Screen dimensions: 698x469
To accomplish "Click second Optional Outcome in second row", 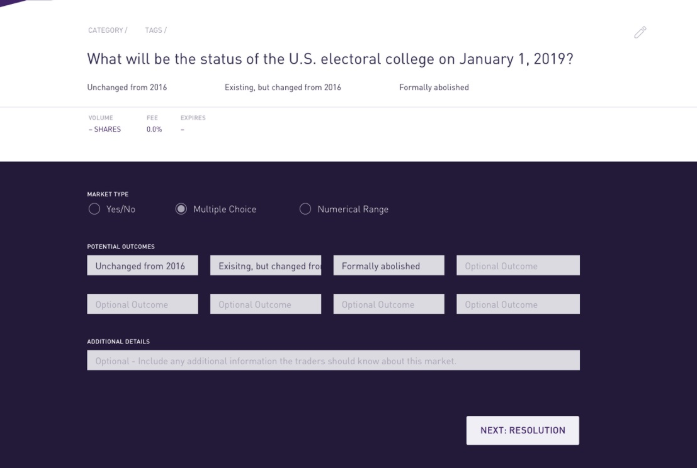I will pos(266,304).
